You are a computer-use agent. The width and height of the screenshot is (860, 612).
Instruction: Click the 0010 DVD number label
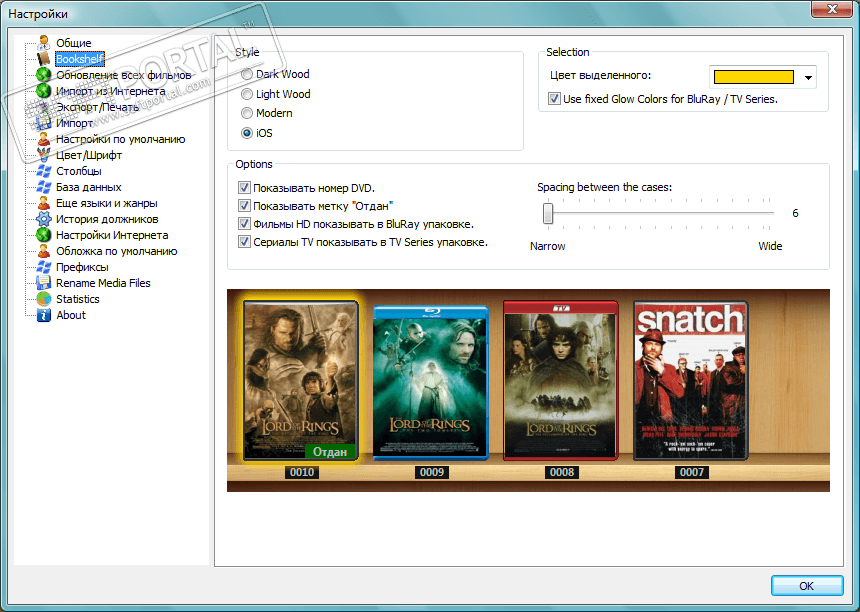point(302,472)
